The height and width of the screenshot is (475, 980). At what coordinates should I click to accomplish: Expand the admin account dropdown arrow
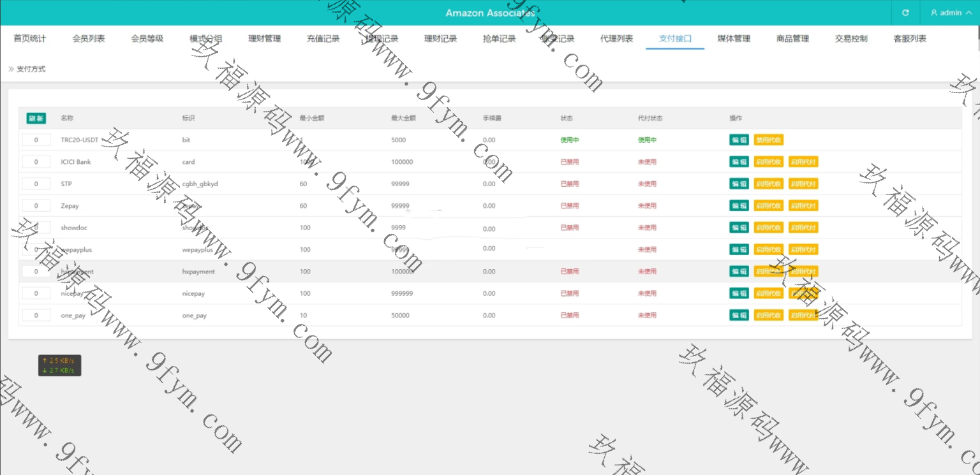[969, 13]
